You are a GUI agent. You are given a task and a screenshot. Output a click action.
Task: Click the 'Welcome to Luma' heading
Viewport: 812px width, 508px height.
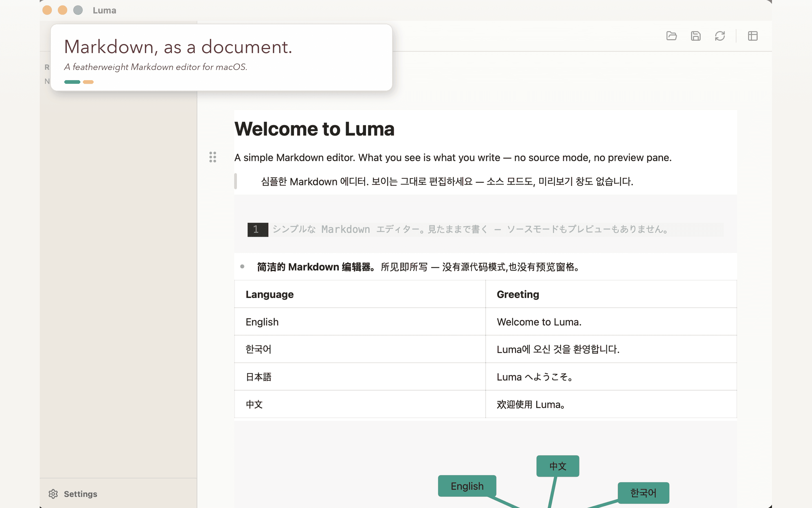pos(314,129)
